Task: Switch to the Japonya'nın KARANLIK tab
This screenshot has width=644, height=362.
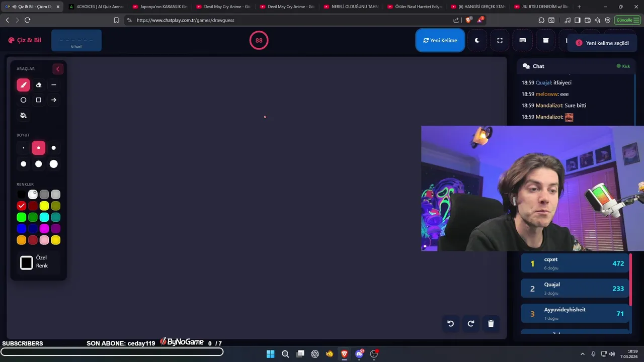Action: pyautogui.click(x=160, y=7)
